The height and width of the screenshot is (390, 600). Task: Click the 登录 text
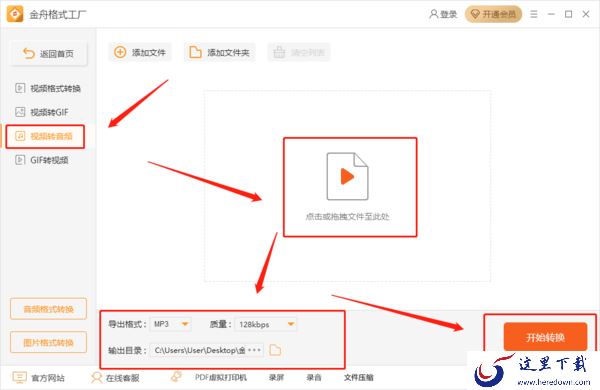[x=448, y=15]
